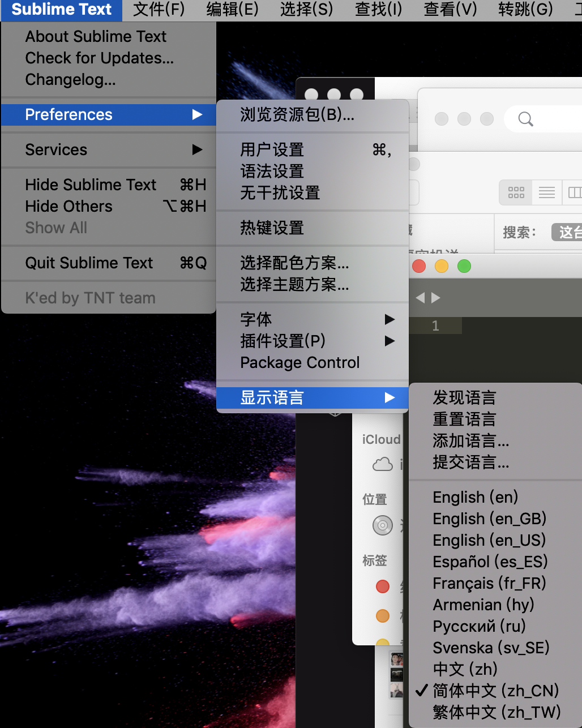Click the search magnifier icon in Finder

coord(526,119)
